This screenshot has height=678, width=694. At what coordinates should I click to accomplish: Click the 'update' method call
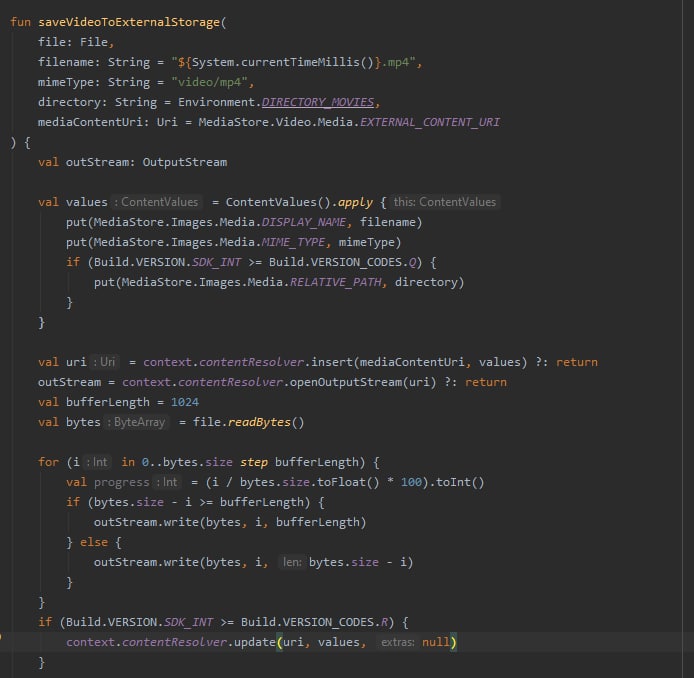click(254, 642)
